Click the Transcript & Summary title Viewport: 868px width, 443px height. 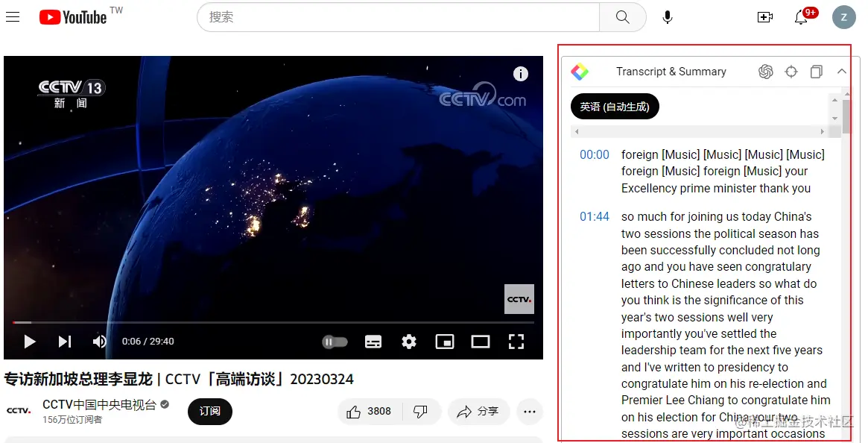pyautogui.click(x=671, y=72)
